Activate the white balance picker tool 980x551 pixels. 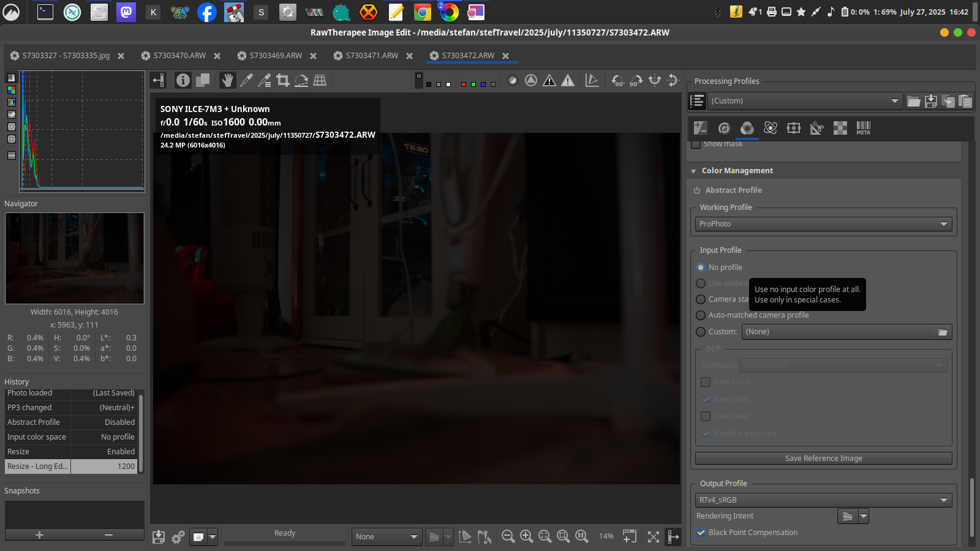click(246, 80)
